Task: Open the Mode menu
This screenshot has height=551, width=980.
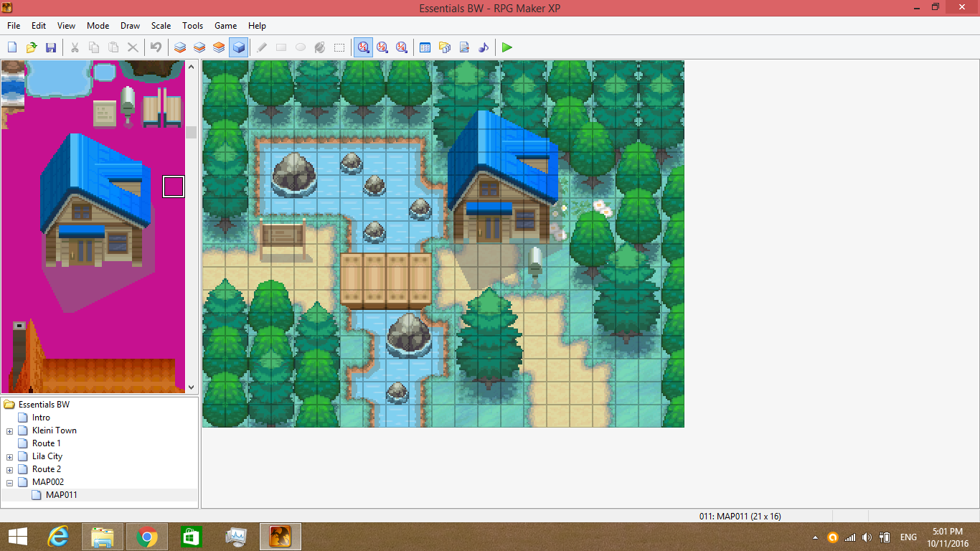Action: click(98, 26)
